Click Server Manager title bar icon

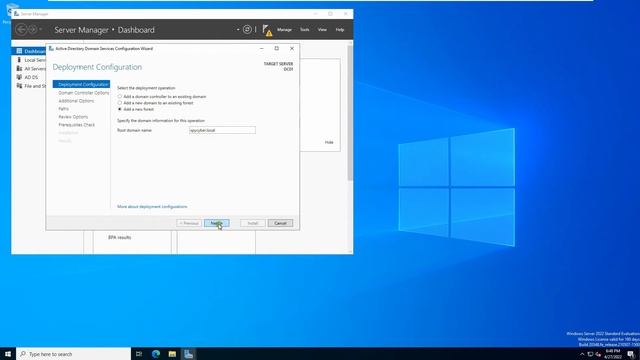click(16, 13)
